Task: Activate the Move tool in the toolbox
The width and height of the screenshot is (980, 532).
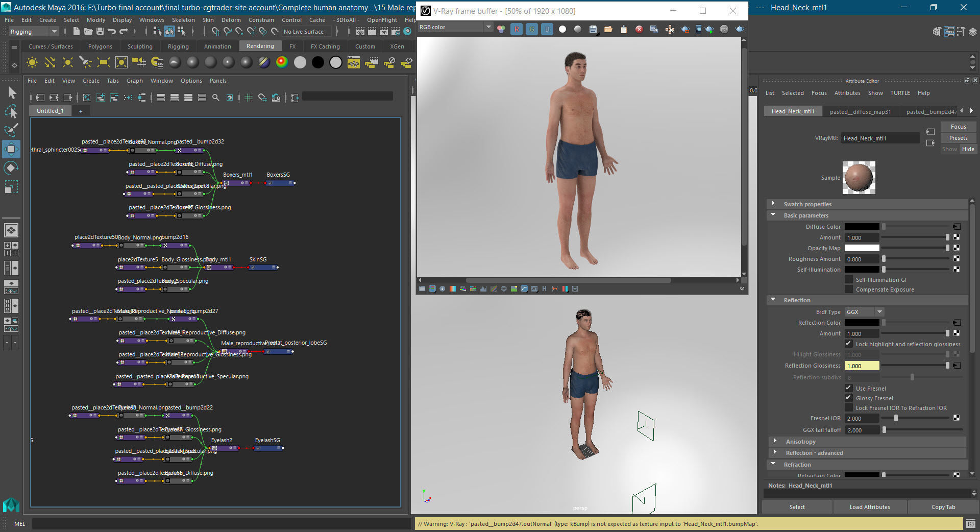Action: 11,149
